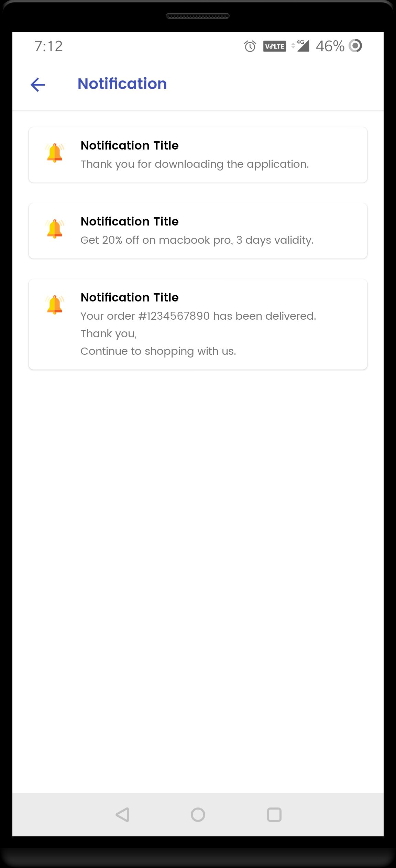This screenshot has height=868, width=396.
Task: Open the 20% off macbook pro notification
Action: pos(198,231)
